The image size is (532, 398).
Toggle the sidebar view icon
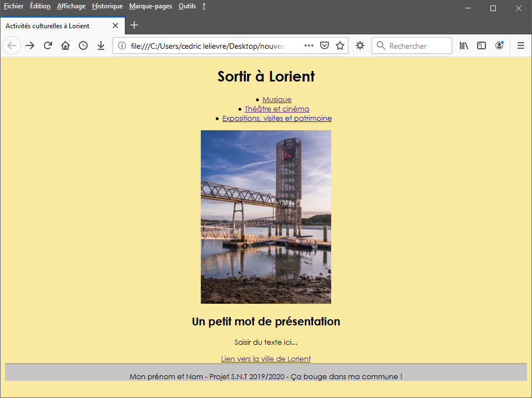(482, 45)
